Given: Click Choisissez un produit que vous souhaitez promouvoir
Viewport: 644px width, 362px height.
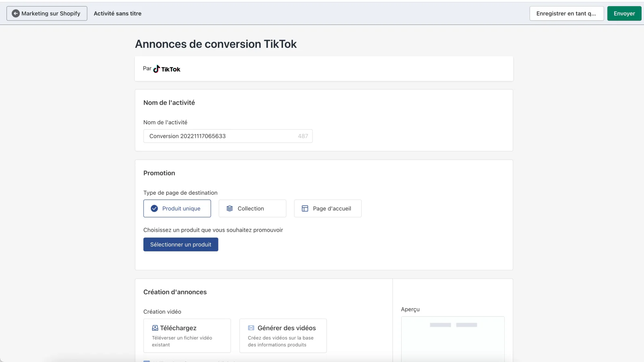Looking at the screenshot, I should [x=213, y=230].
